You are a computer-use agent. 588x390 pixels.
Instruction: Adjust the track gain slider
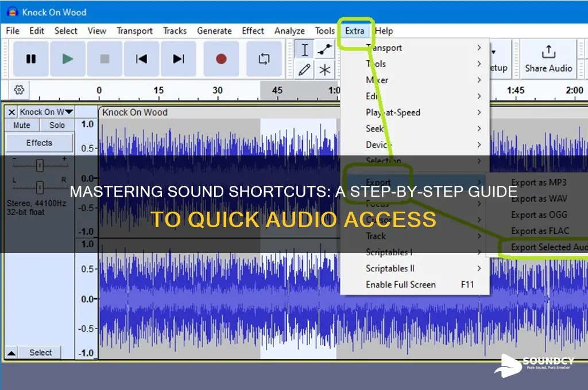coord(40,165)
